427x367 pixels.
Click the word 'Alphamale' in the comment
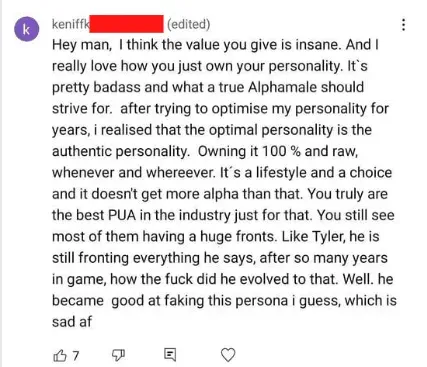click(x=283, y=87)
